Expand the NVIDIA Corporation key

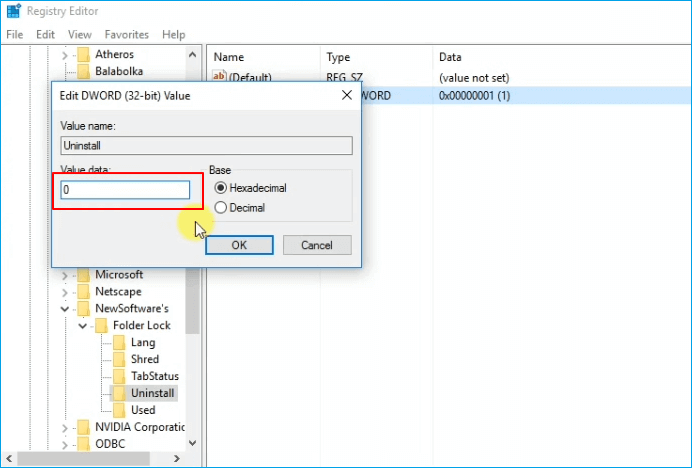click(66, 427)
